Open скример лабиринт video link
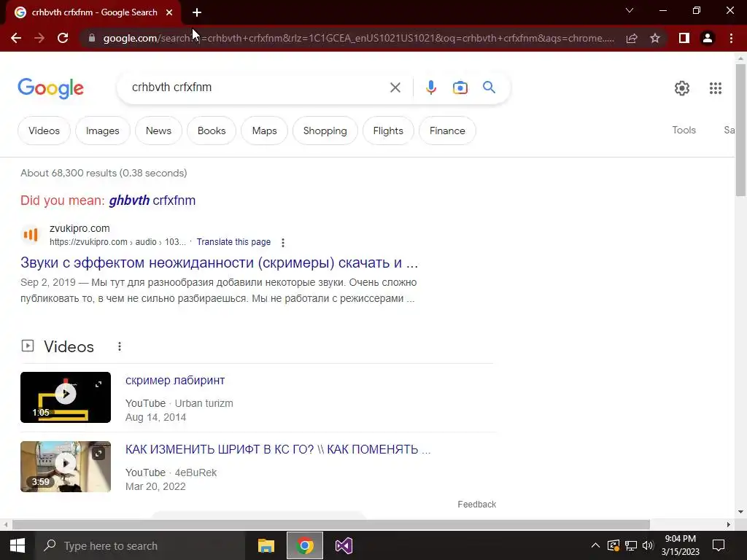Screen dimensions: 747x560 [175, 381]
